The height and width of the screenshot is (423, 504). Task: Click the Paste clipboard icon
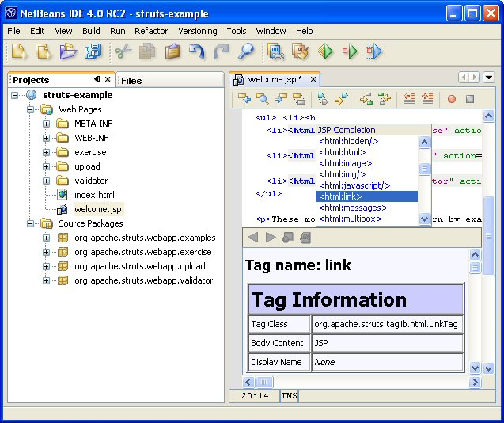click(172, 52)
